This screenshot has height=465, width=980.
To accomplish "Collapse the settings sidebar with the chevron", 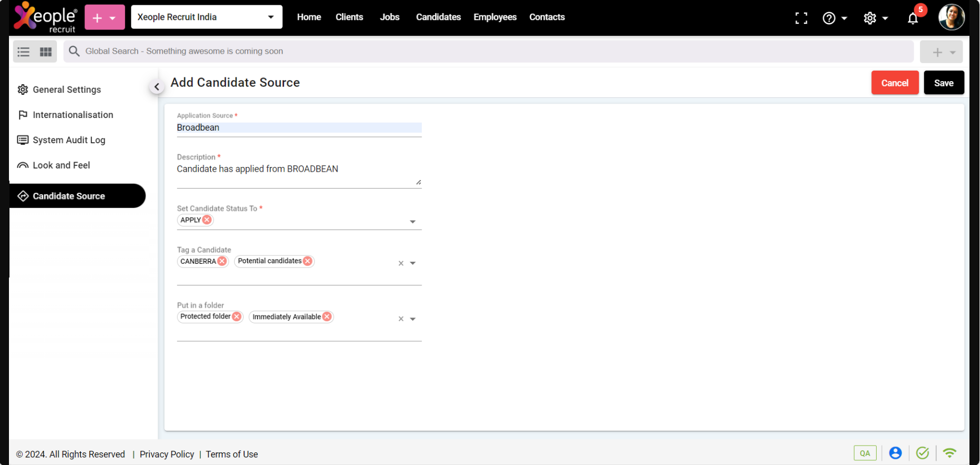I will click(157, 87).
